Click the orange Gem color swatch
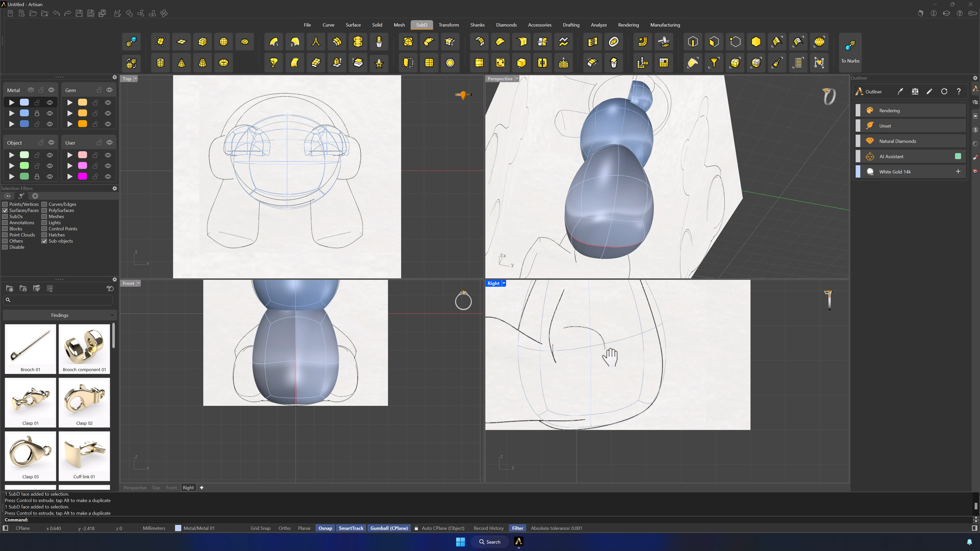This screenshot has width=980, height=551. (x=82, y=124)
